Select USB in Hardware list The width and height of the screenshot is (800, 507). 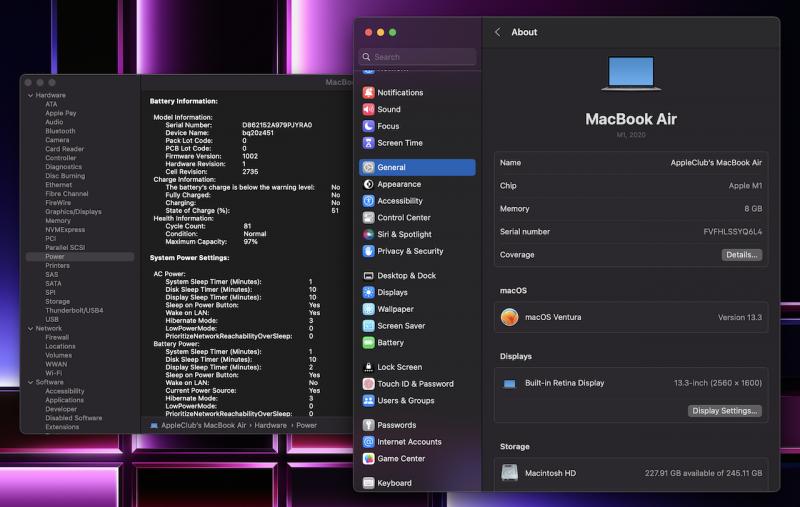[x=52, y=319]
